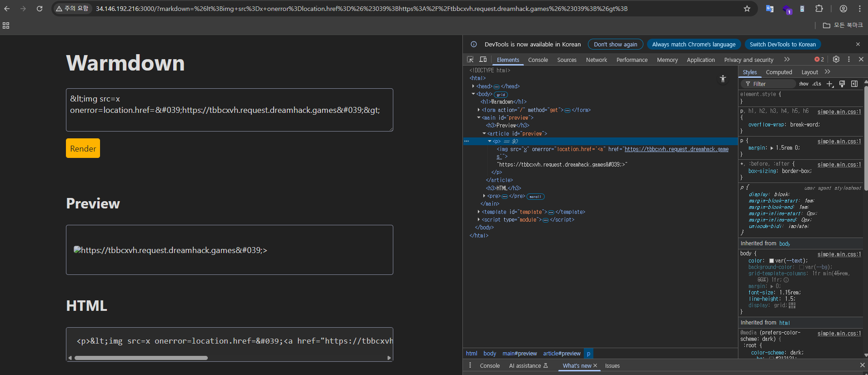
Task: Switch to Computed styles tab
Action: point(779,72)
